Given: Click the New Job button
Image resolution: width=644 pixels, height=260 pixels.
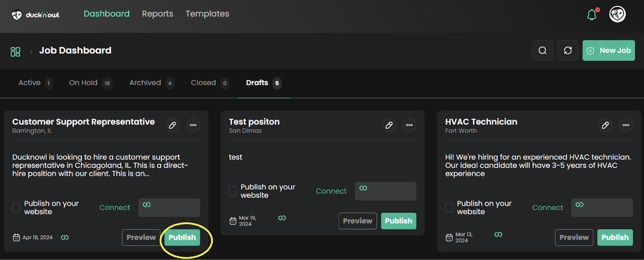Looking at the screenshot, I should pyautogui.click(x=608, y=51).
